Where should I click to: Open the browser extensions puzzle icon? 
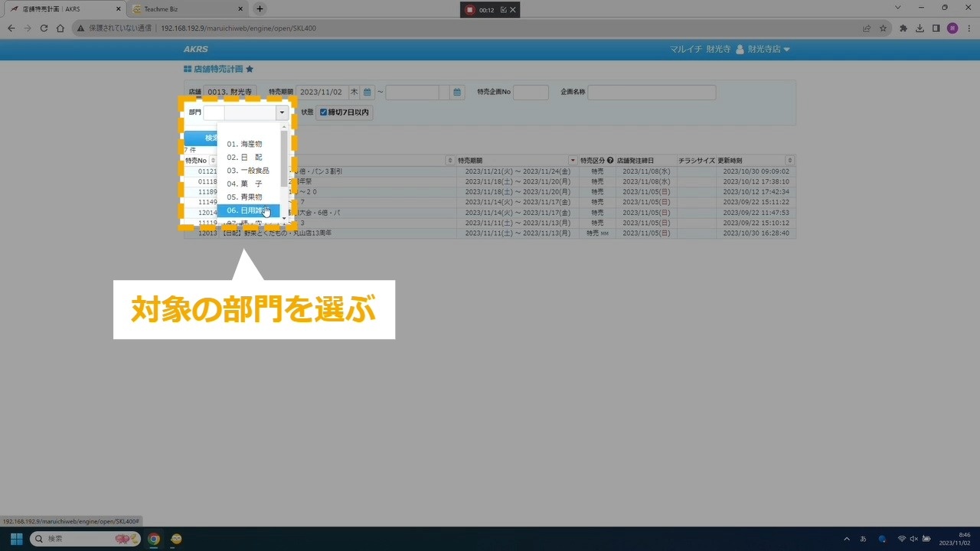pos(903,28)
